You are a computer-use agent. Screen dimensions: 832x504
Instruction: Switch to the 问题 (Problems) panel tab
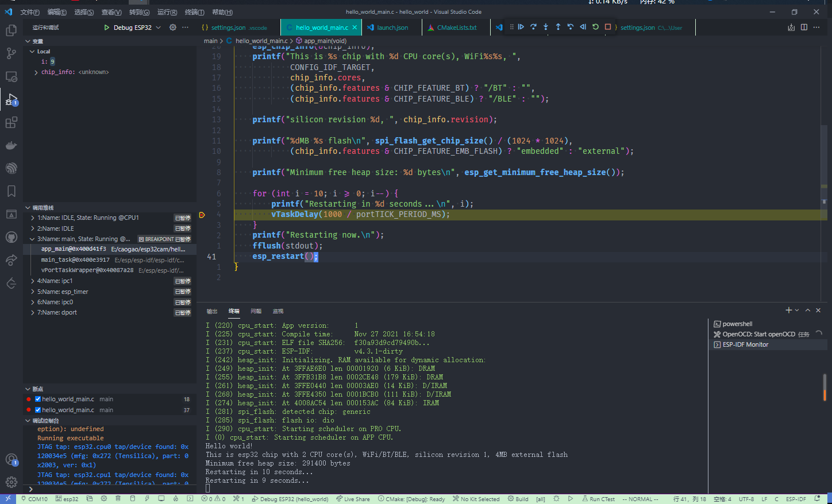tap(256, 311)
